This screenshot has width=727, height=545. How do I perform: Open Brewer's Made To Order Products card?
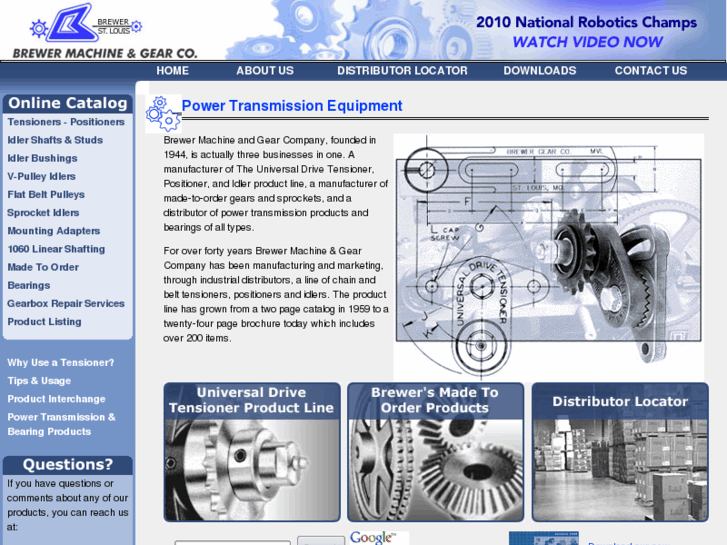[x=435, y=452]
